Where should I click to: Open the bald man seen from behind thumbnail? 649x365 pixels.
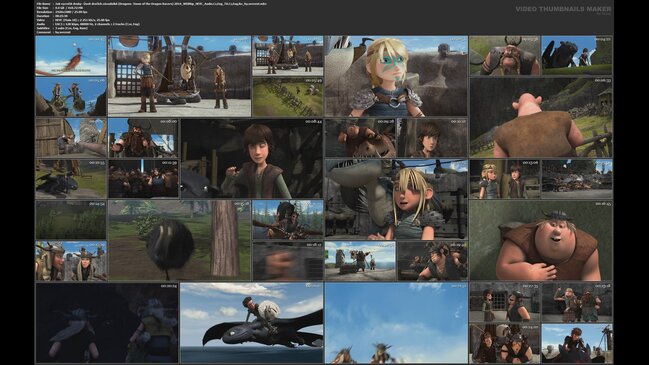coord(541,117)
